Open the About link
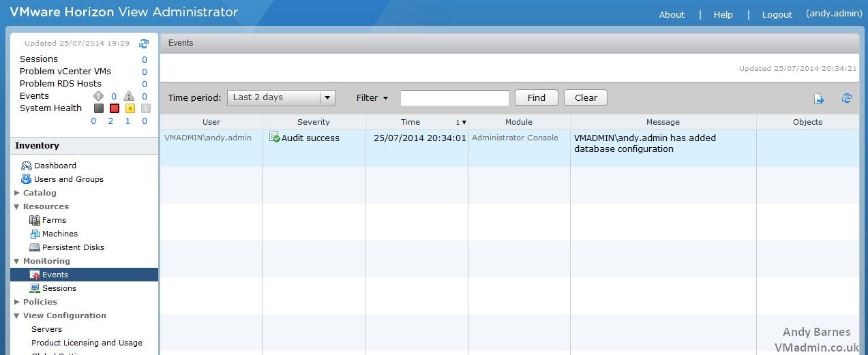This screenshot has height=355, width=868. pos(672,14)
